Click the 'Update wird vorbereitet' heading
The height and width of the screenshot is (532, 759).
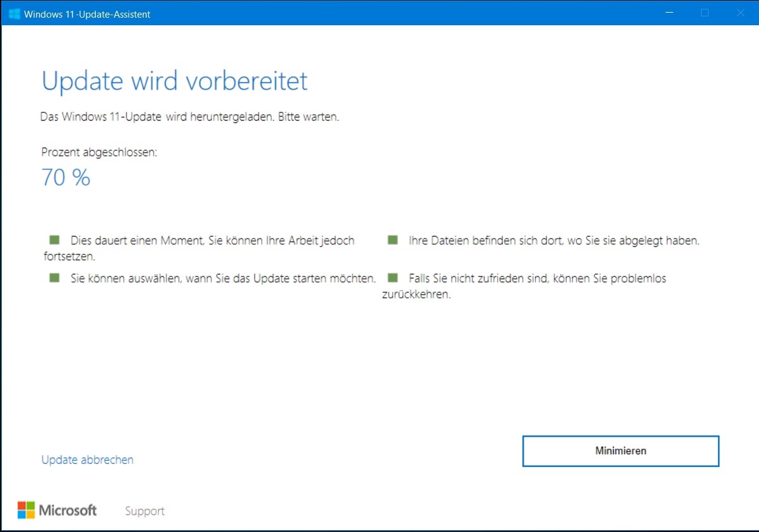coord(175,81)
